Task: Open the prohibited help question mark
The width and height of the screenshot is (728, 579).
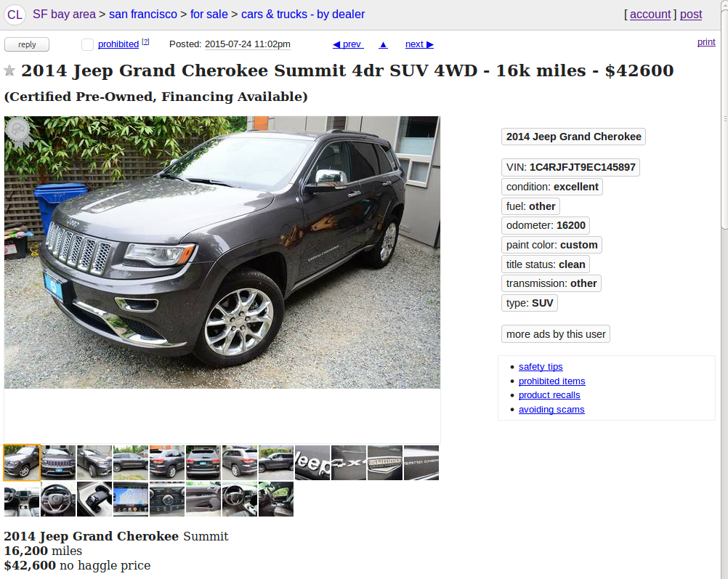Action: point(145,42)
